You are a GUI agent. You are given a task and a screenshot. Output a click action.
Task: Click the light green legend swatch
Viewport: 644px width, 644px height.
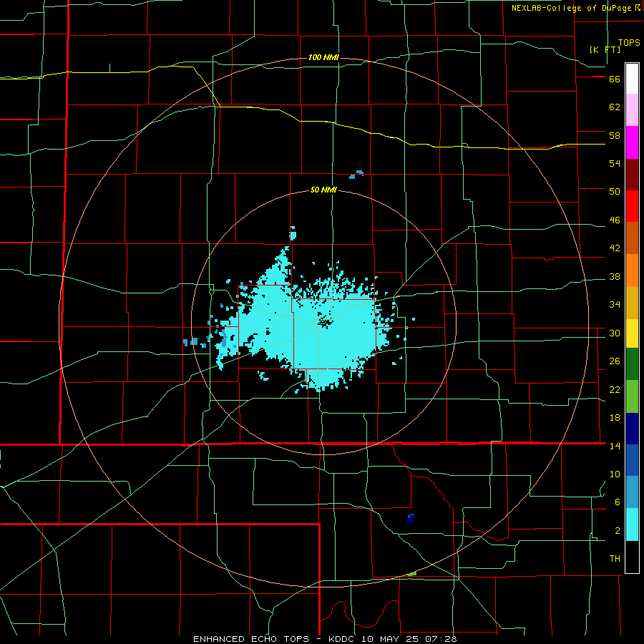click(x=632, y=396)
